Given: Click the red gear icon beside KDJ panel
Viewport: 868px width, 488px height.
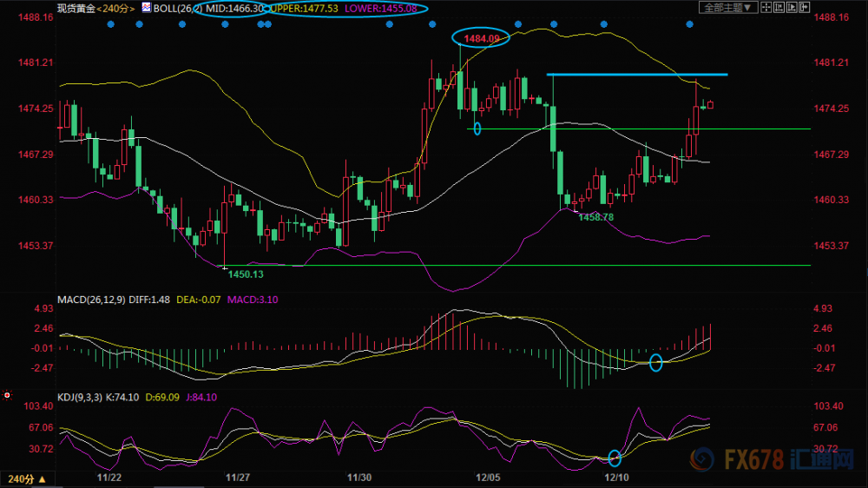Looking at the screenshot, I should point(7,395).
